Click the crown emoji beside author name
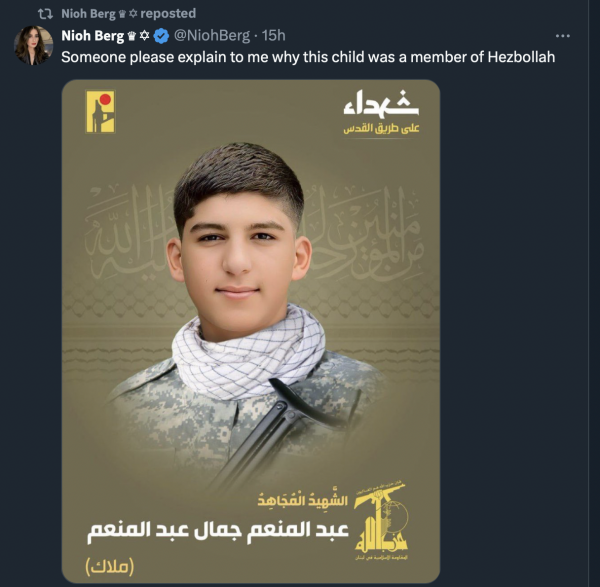The image size is (600, 587). [x=132, y=36]
